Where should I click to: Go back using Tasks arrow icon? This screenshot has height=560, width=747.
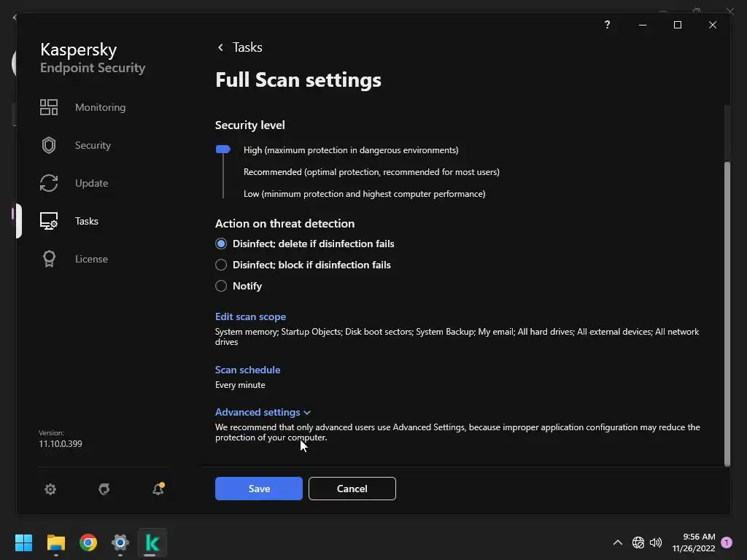(220, 47)
